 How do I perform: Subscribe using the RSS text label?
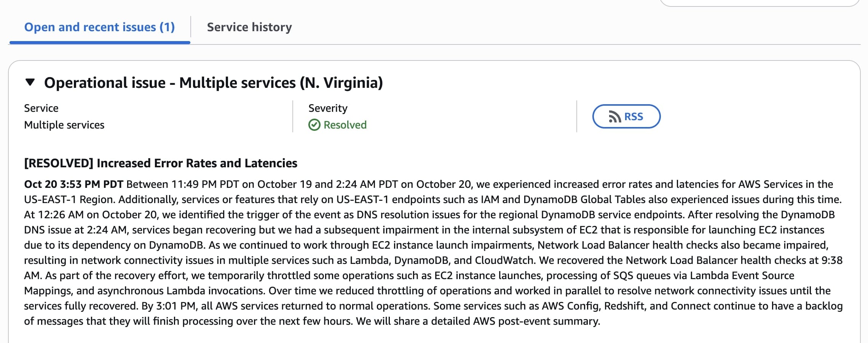click(633, 117)
